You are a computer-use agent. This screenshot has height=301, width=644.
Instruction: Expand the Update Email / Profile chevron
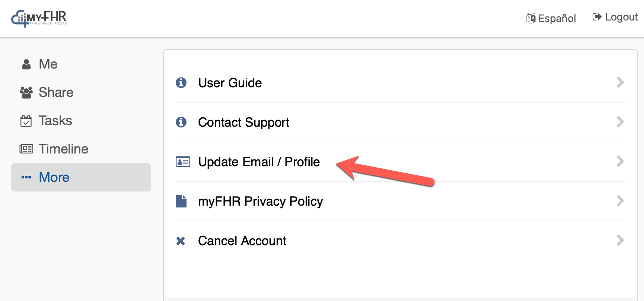(620, 161)
